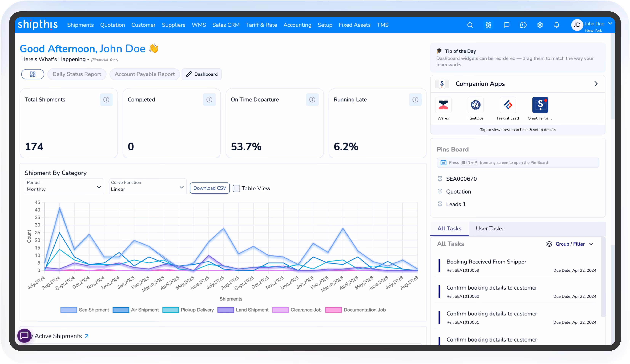Tap to view download links & setup details
Screen dimensions: 630x364
pyautogui.click(x=518, y=130)
